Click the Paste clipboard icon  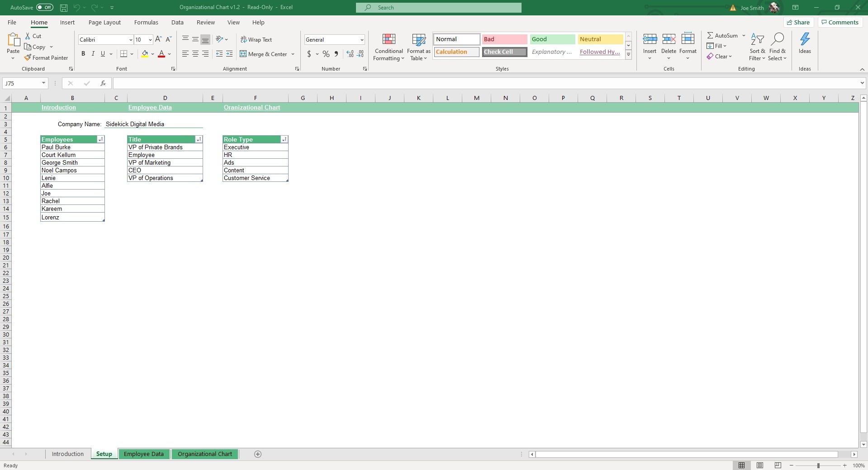coord(13,40)
